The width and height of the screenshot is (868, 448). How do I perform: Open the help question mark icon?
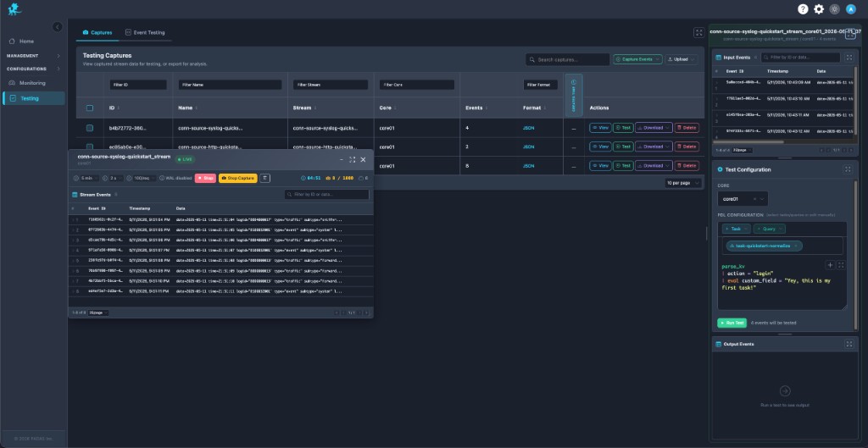click(803, 8)
